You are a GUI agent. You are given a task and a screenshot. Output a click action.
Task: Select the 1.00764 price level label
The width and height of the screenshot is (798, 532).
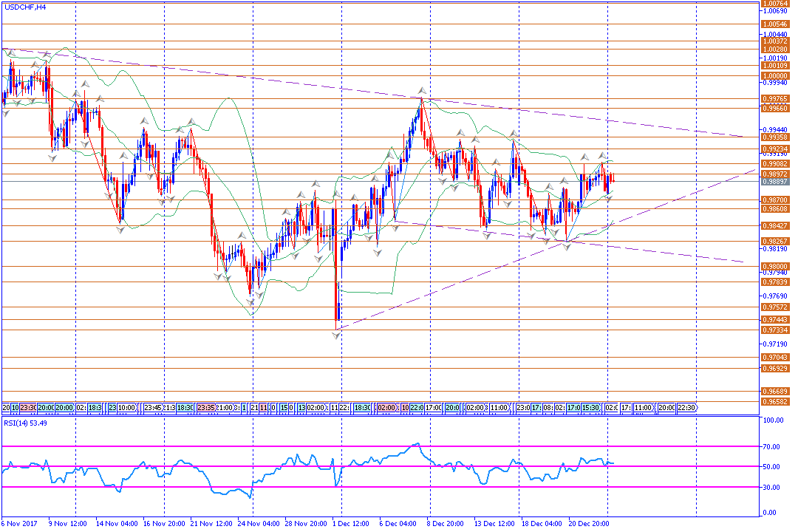coord(775,4)
